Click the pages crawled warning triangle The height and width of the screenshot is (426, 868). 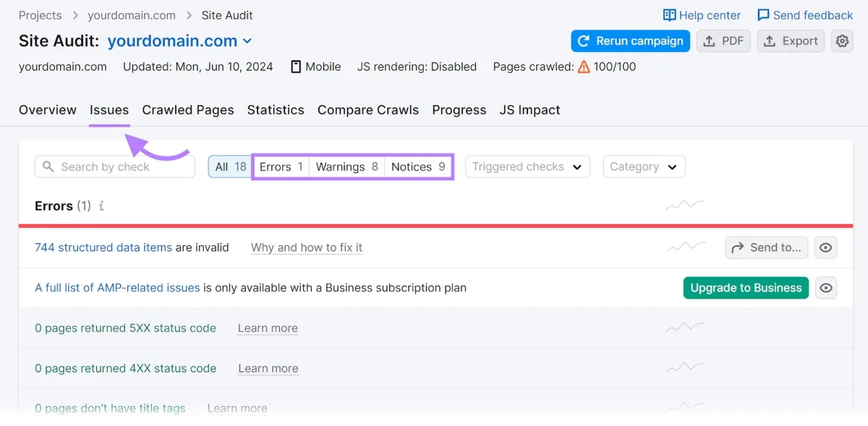(584, 67)
